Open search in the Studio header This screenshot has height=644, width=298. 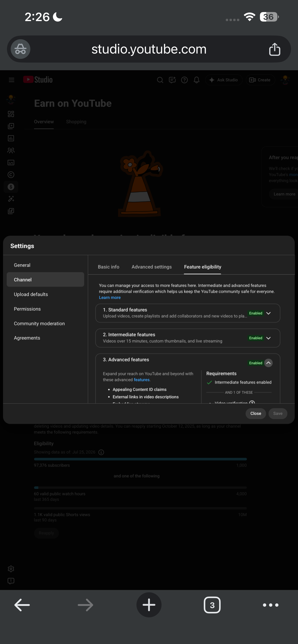160,80
